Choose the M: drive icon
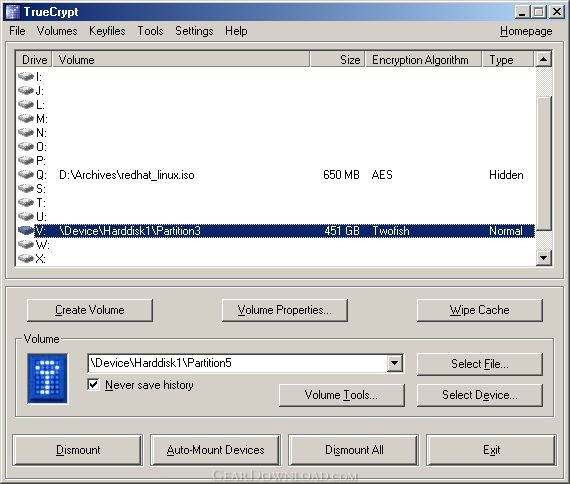Viewport: 570px width, 484px height. [x=26, y=118]
